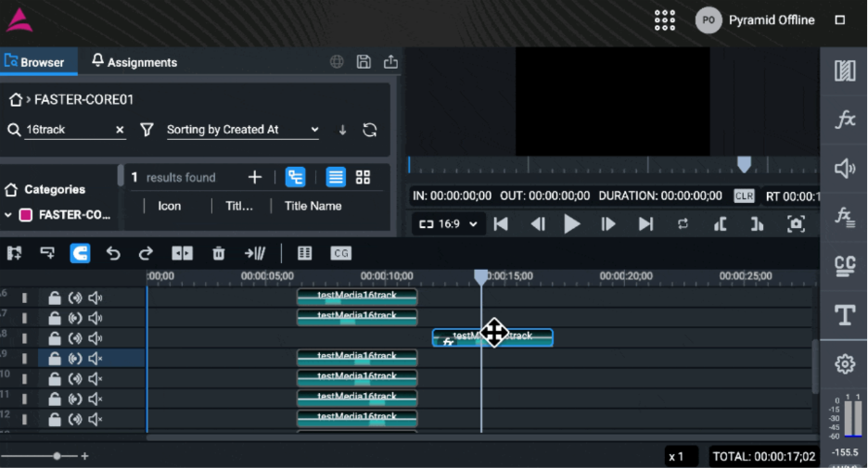Clear the 16track search text
Viewport: 868px width, 468px height.
120,130
